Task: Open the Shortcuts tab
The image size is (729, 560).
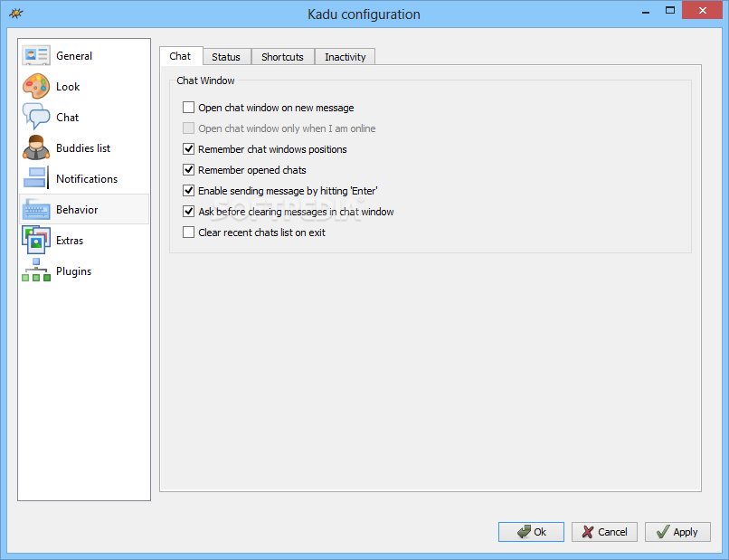Action: click(283, 57)
